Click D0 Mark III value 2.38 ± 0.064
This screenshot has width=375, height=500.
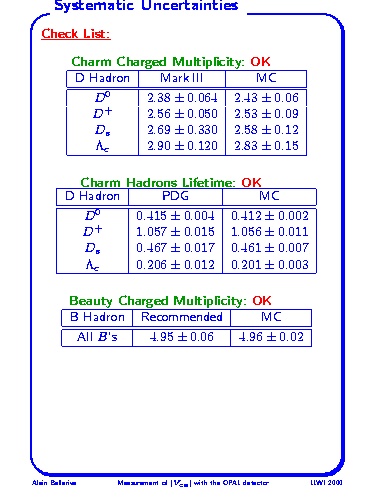pos(182,98)
